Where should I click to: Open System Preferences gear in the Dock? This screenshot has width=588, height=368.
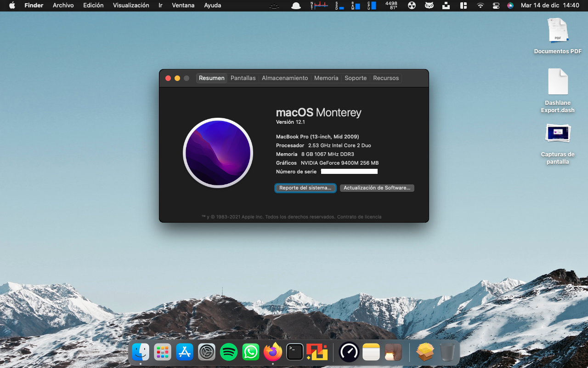coord(207,352)
